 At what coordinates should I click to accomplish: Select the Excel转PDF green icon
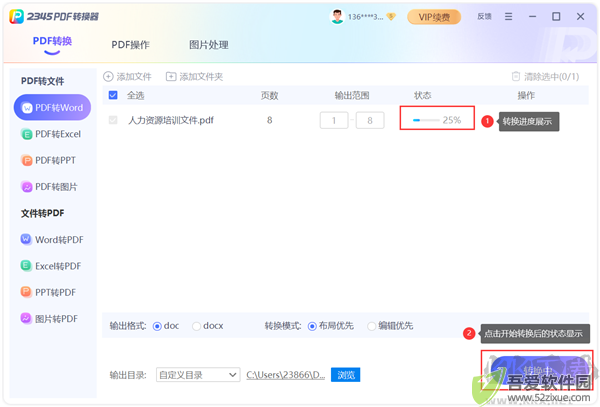click(x=26, y=266)
